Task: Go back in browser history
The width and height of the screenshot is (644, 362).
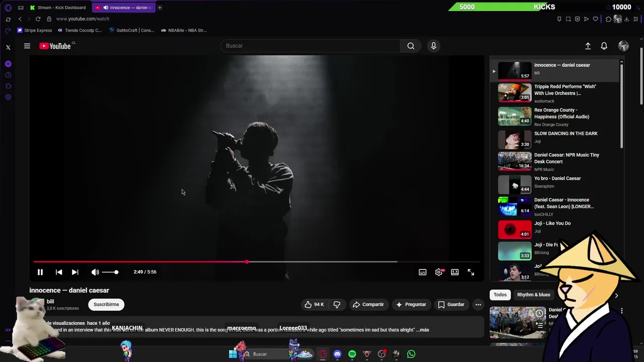Action: [20, 19]
